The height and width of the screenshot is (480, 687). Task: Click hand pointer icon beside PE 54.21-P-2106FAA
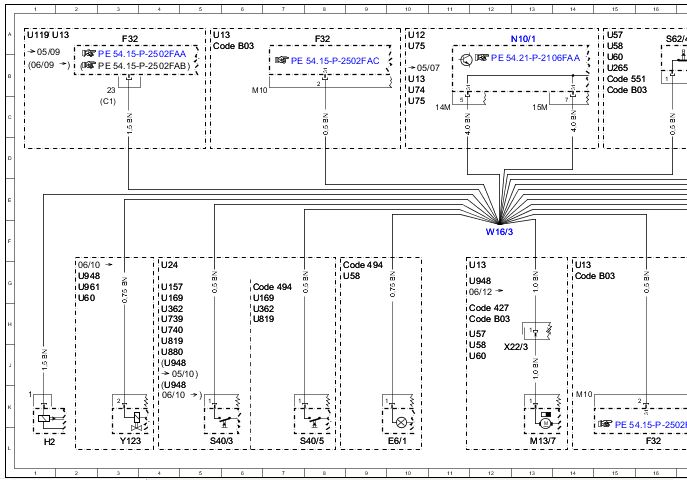482,57
